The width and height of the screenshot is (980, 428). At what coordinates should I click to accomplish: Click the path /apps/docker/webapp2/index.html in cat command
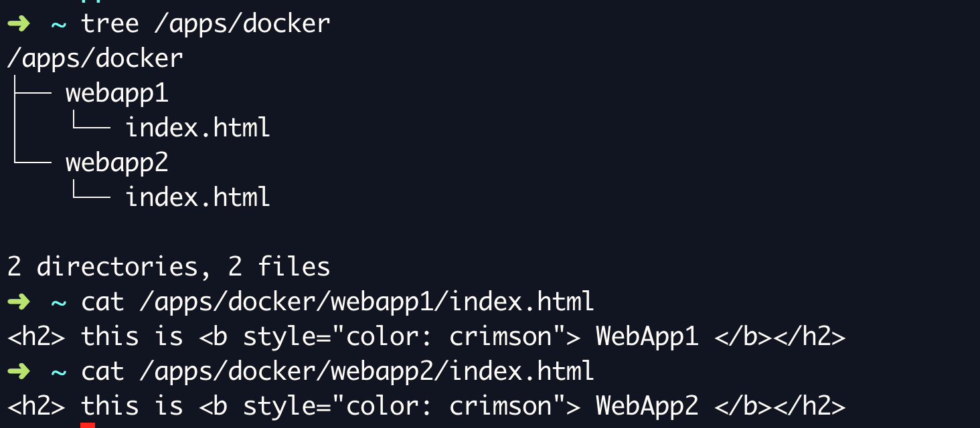(367, 372)
